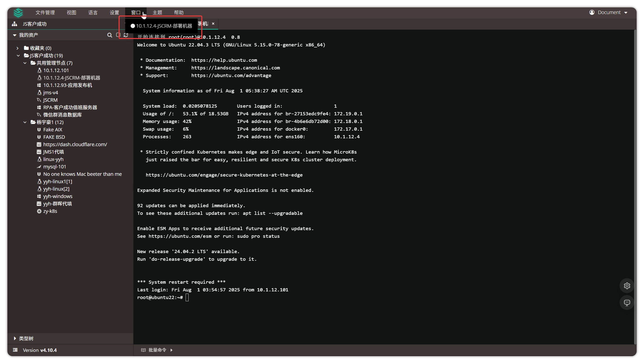Click the secure-kubernetes-at-the-edge URL
Screen dimensions: 644x361
click(x=224, y=175)
